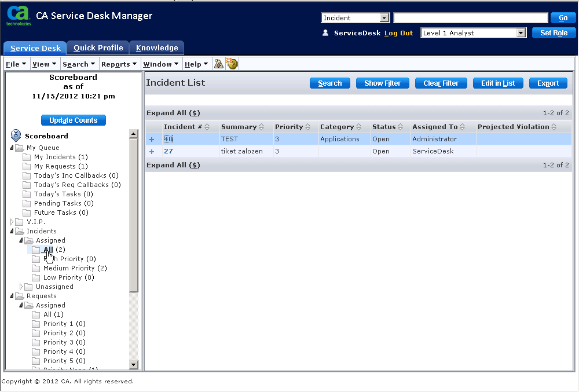Expand the Unassigned node under Incidents
The width and height of the screenshot is (579, 392).
coord(21,287)
